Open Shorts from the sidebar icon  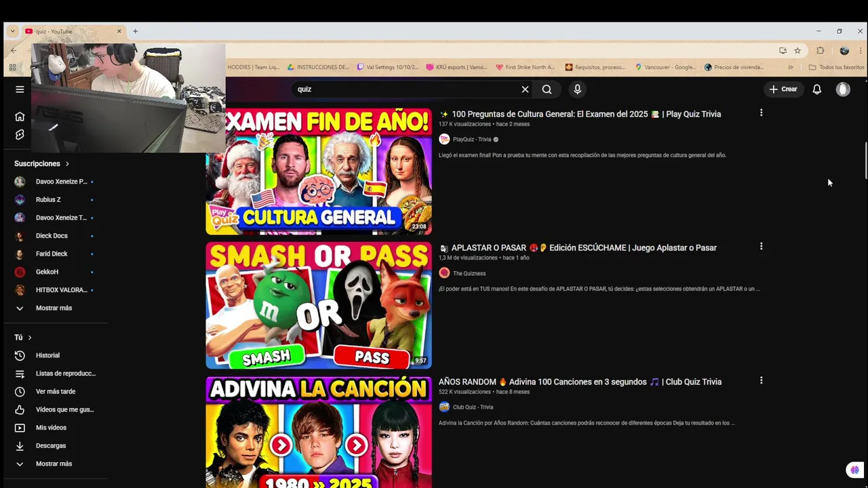click(x=20, y=135)
